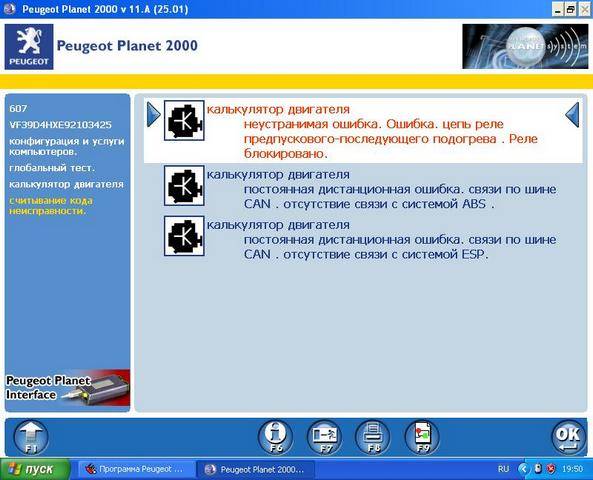The image size is (593, 480).
Task: Select engine icon of ABS communication fault
Action: [184, 185]
